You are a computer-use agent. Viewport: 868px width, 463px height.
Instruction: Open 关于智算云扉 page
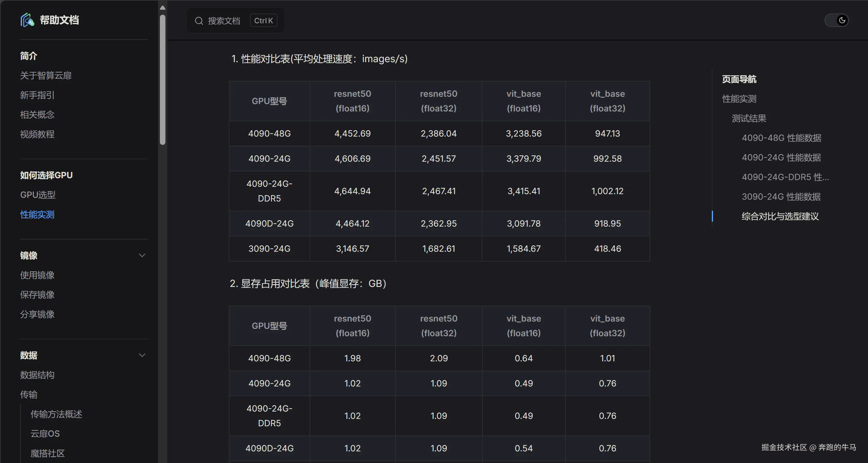pyautogui.click(x=46, y=75)
